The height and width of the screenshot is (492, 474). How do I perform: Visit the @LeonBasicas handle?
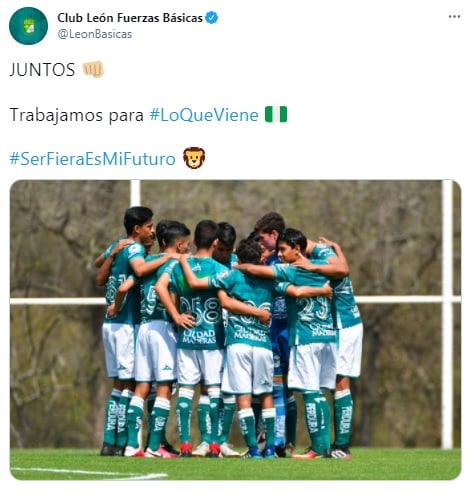95,34
